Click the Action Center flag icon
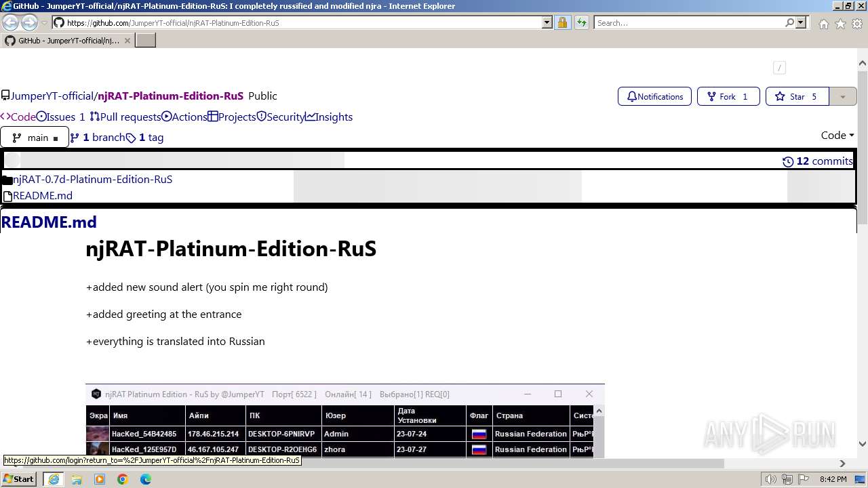The height and width of the screenshot is (488, 868). (x=804, y=479)
